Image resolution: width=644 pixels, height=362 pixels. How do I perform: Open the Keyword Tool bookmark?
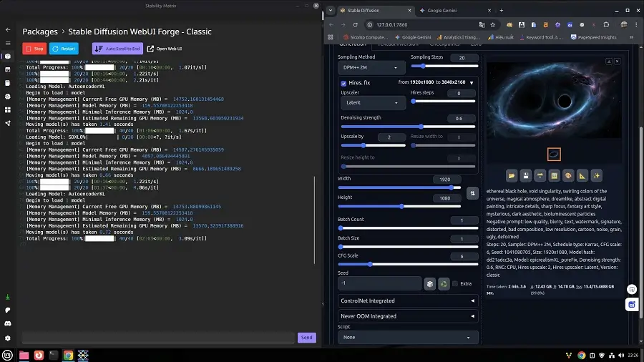pyautogui.click(x=541, y=37)
